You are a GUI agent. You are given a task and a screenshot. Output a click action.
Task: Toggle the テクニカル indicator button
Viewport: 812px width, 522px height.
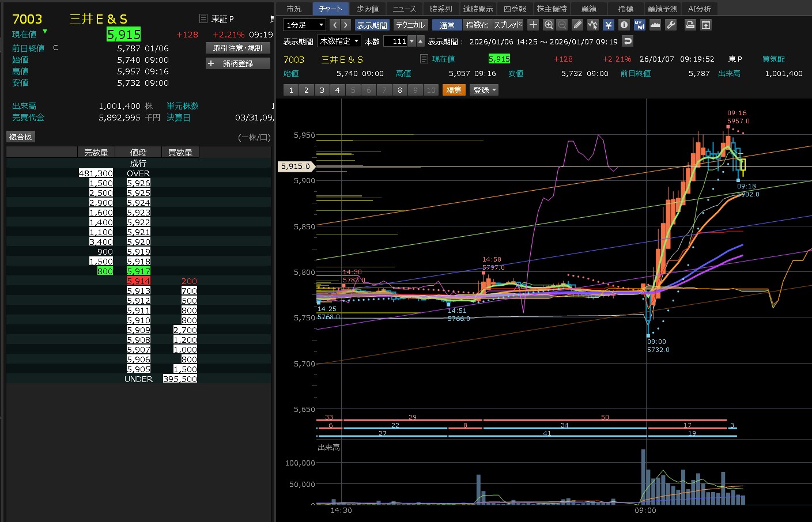tap(410, 25)
